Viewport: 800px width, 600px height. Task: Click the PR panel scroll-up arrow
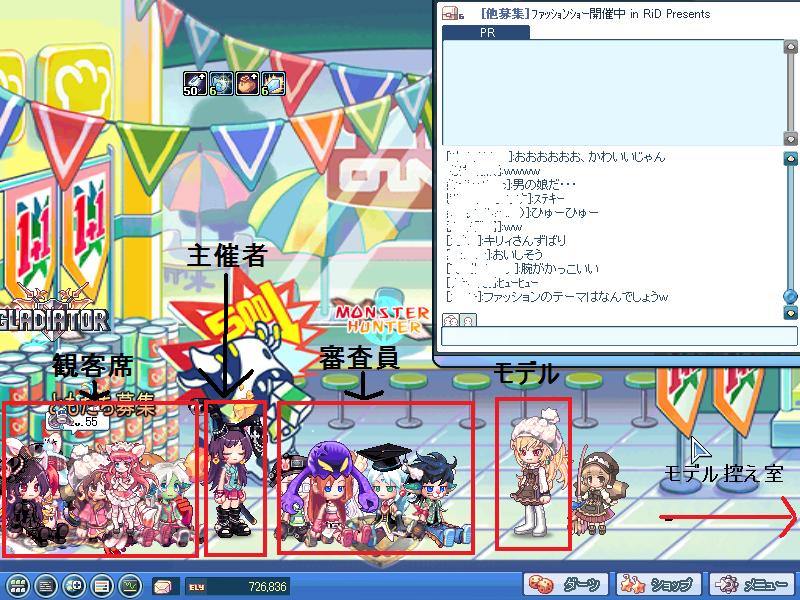pos(790,47)
